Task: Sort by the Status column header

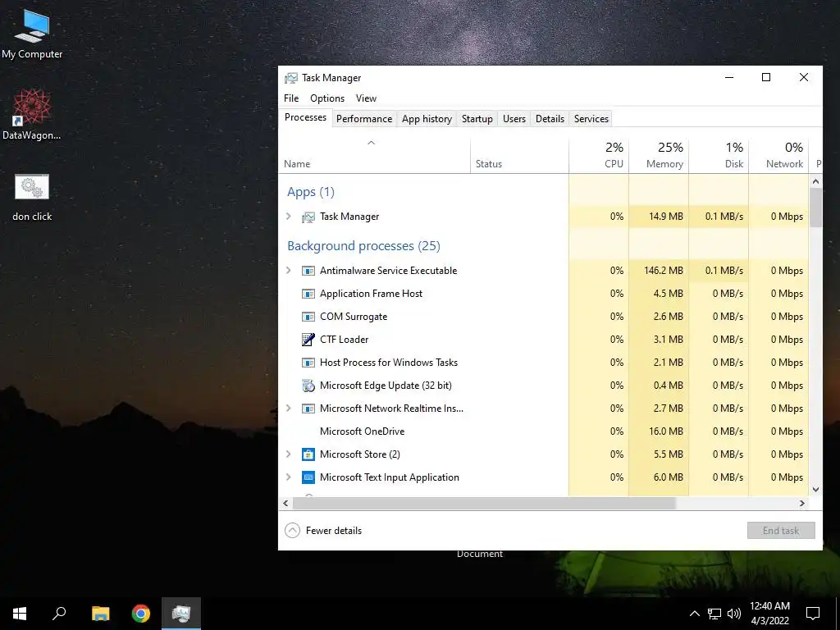Action: 519,156
